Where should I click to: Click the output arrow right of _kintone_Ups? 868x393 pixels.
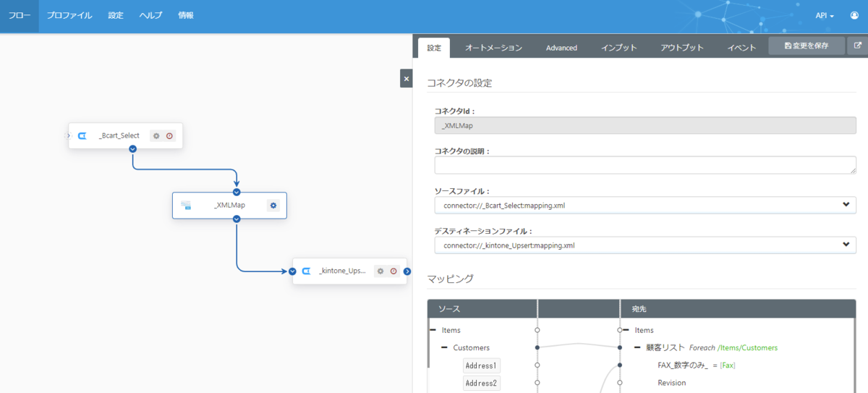(407, 271)
